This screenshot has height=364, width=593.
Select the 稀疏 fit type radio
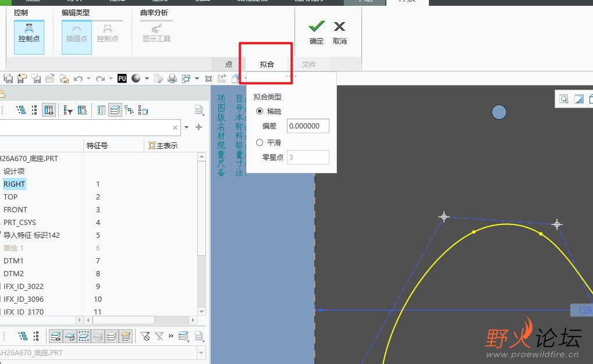[260, 111]
